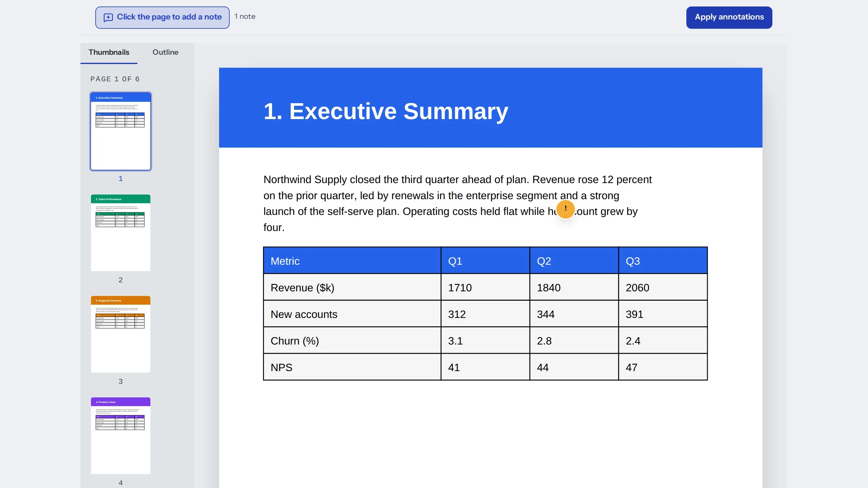The width and height of the screenshot is (868, 488).
Task: Open the page 2 Sales Performance thumbnail
Action: pyautogui.click(x=121, y=233)
